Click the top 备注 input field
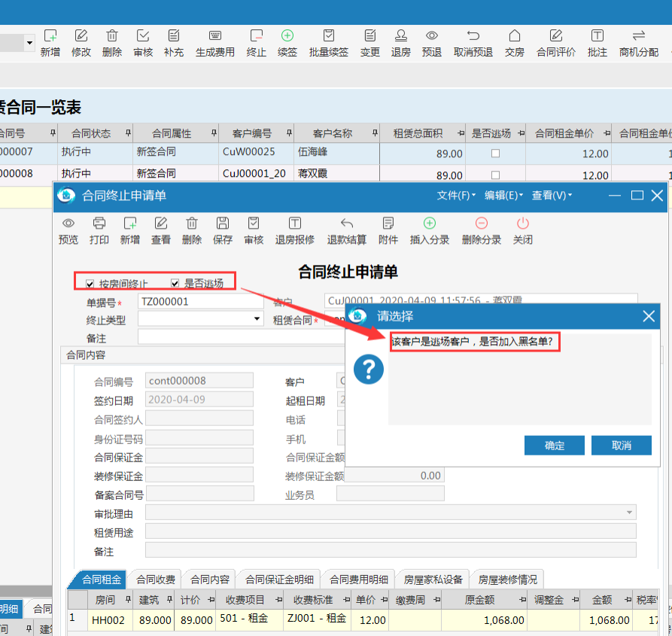The image size is (672, 636). (242, 337)
